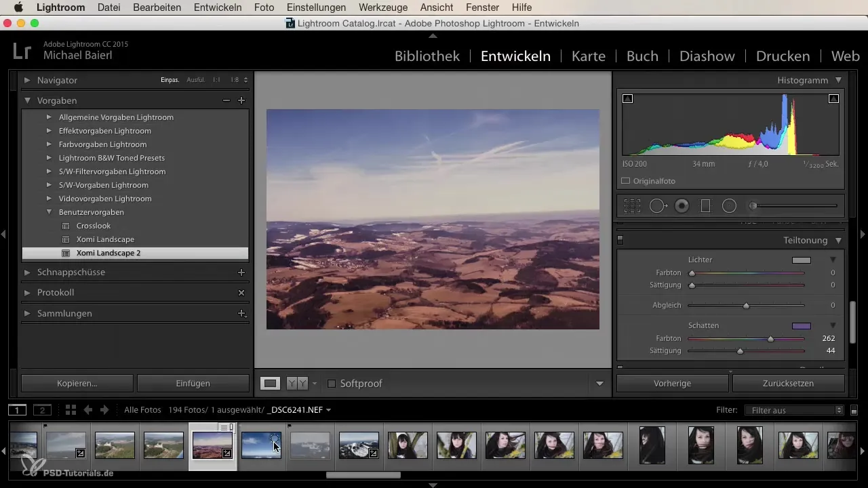Screen dimensions: 868x488
Task: Open the Entwickeln menu in menu bar
Action: [217, 7]
